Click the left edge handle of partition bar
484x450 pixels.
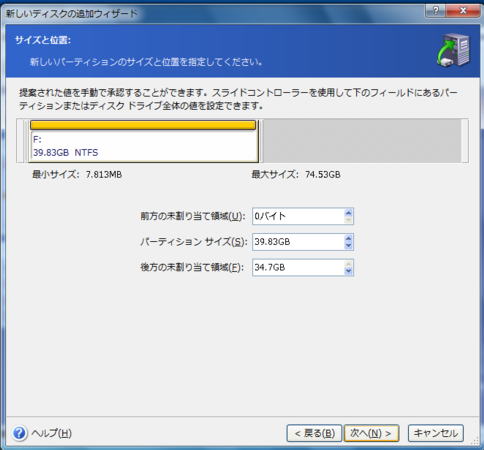click(x=26, y=141)
